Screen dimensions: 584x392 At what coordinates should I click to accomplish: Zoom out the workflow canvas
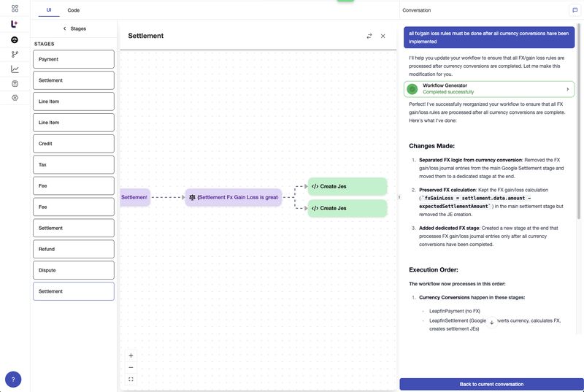(x=131, y=367)
